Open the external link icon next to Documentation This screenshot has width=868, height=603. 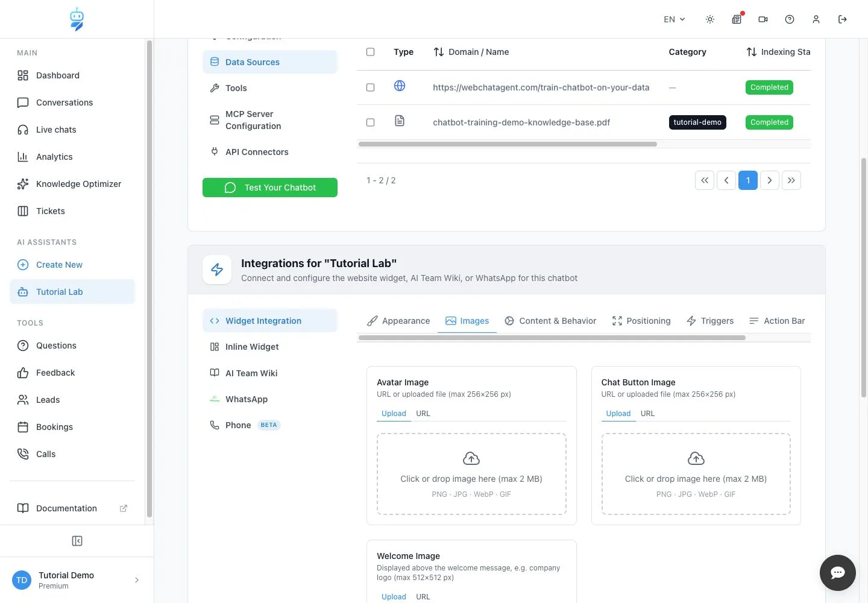pyautogui.click(x=124, y=508)
